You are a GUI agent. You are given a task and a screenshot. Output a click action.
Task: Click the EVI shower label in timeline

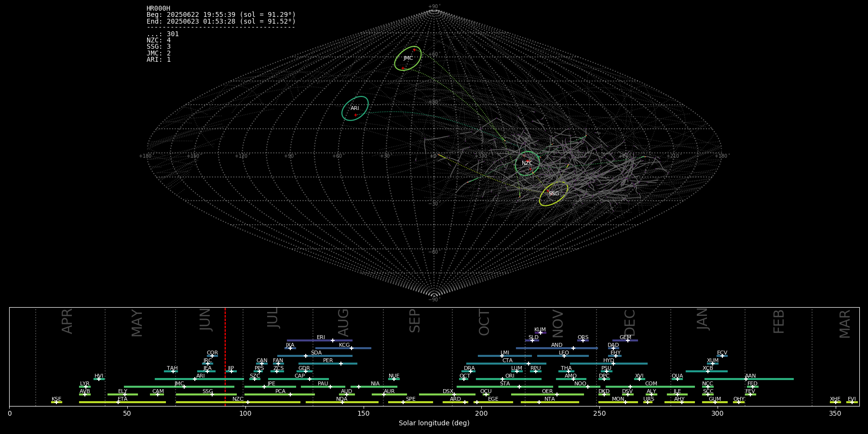click(852, 399)
